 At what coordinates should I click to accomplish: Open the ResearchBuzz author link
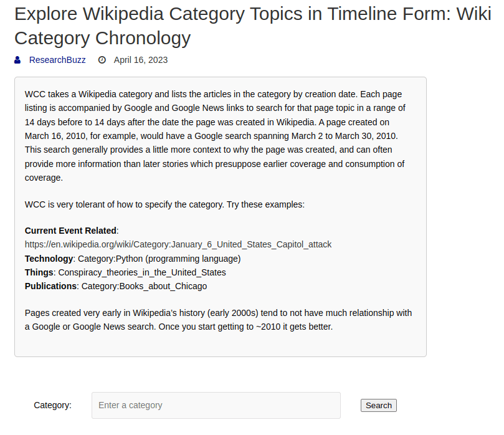tap(57, 60)
